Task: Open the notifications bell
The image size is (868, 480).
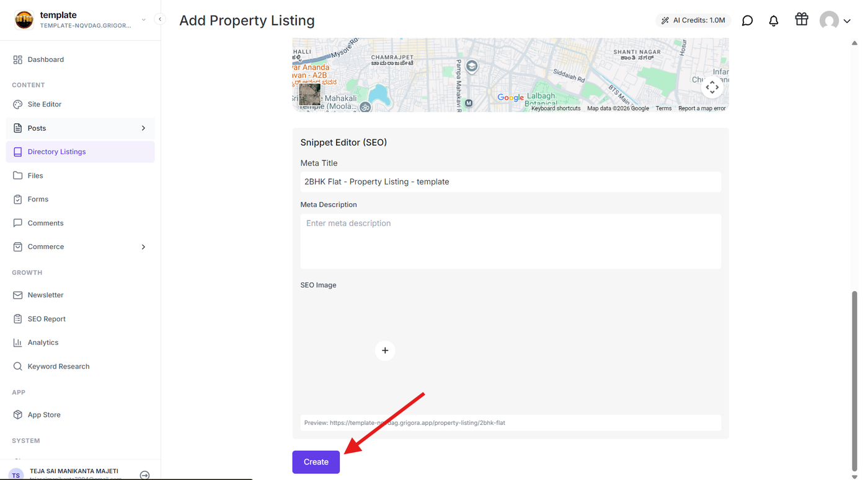Action: coord(774,20)
